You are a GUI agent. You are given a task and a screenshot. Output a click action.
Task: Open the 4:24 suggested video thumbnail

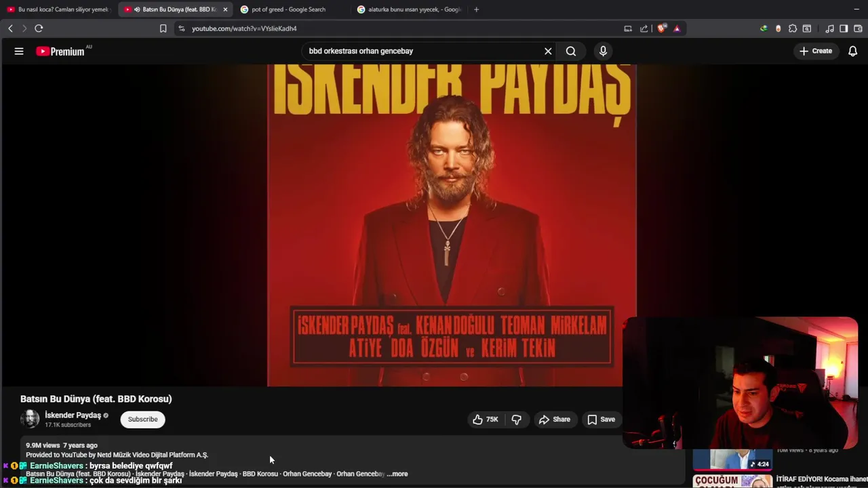[732, 460]
